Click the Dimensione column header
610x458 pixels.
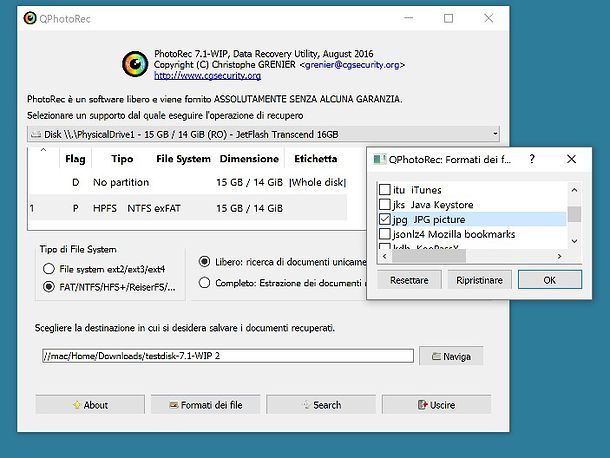click(x=249, y=158)
